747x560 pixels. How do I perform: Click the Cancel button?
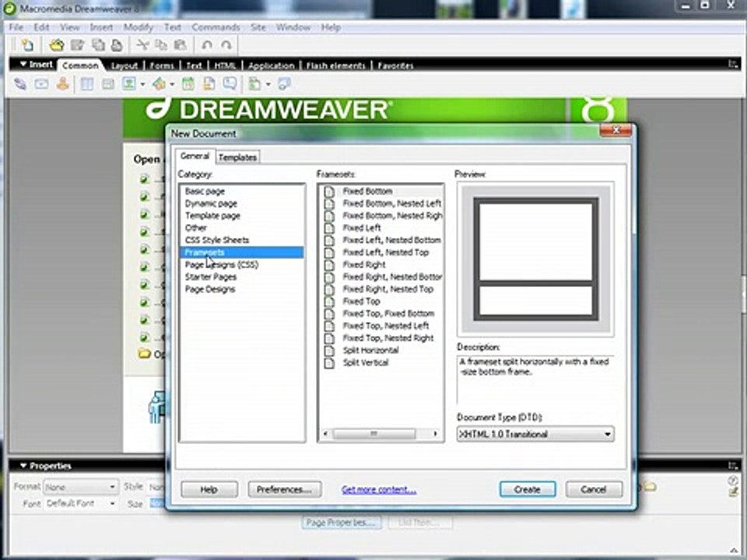pyautogui.click(x=594, y=489)
